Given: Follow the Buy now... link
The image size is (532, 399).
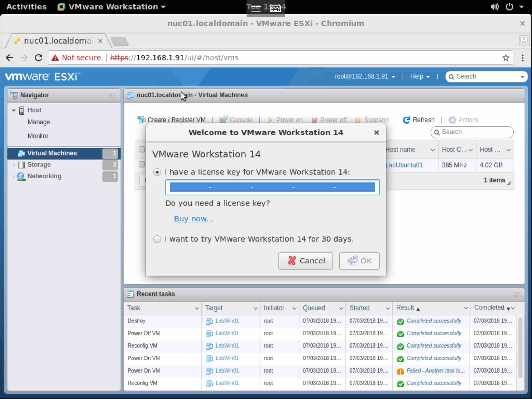Looking at the screenshot, I should click(194, 219).
